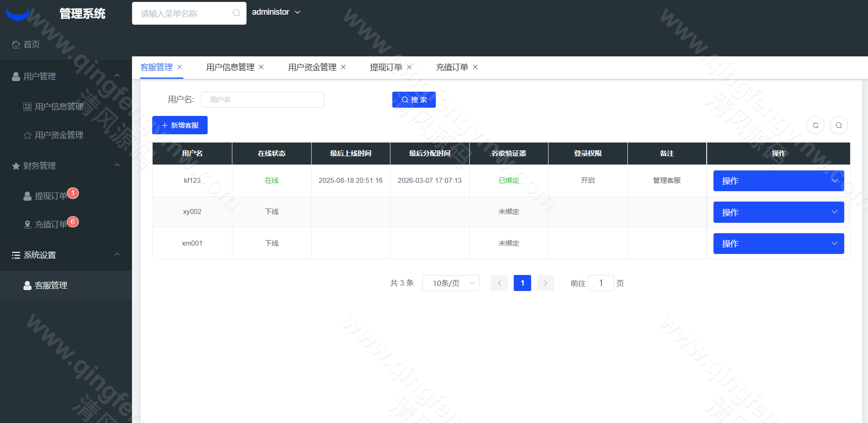Open the 操作 dropdown for kf123
868x423 pixels.
click(x=779, y=181)
